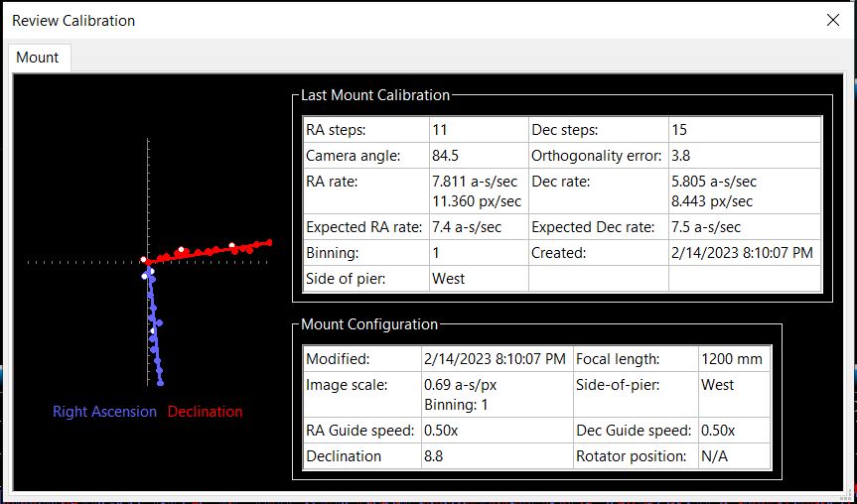The image size is (857, 504).
Task: Click the Image scale 0.69 a-s/px value
Action: [x=461, y=385]
